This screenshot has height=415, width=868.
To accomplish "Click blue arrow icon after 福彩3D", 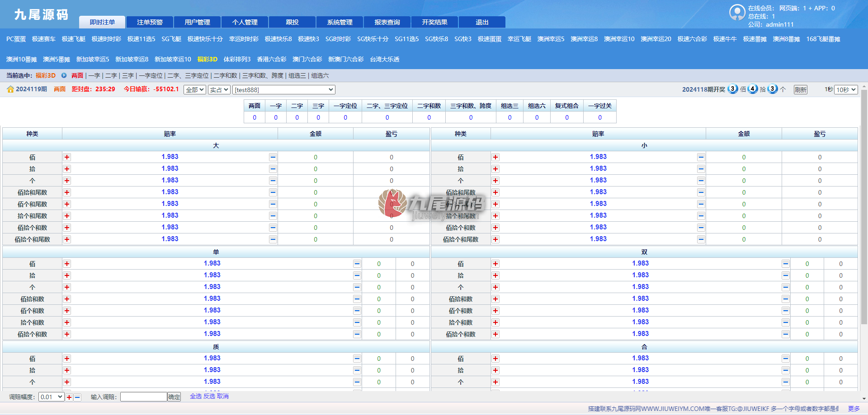I will [64, 75].
